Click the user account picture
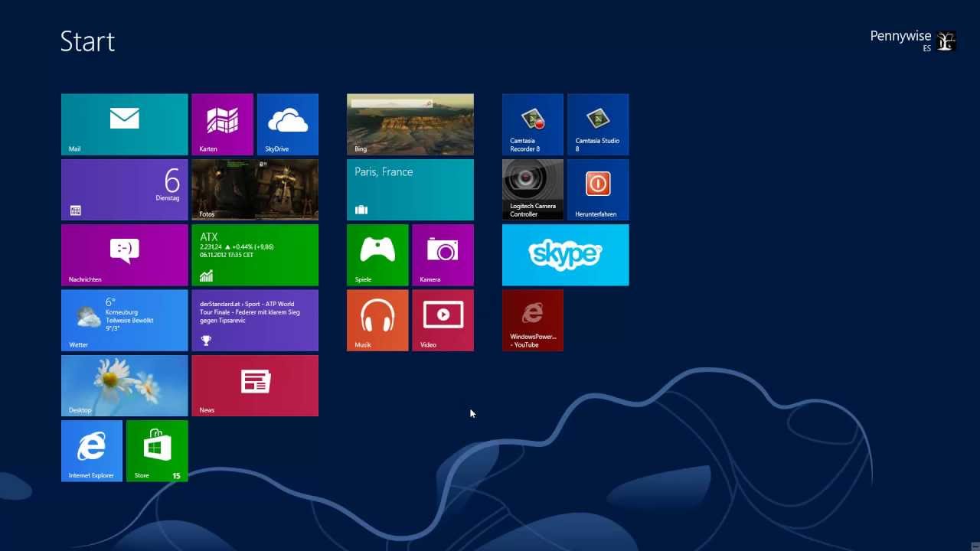Image resolution: width=980 pixels, height=551 pixels. point(946,41)
